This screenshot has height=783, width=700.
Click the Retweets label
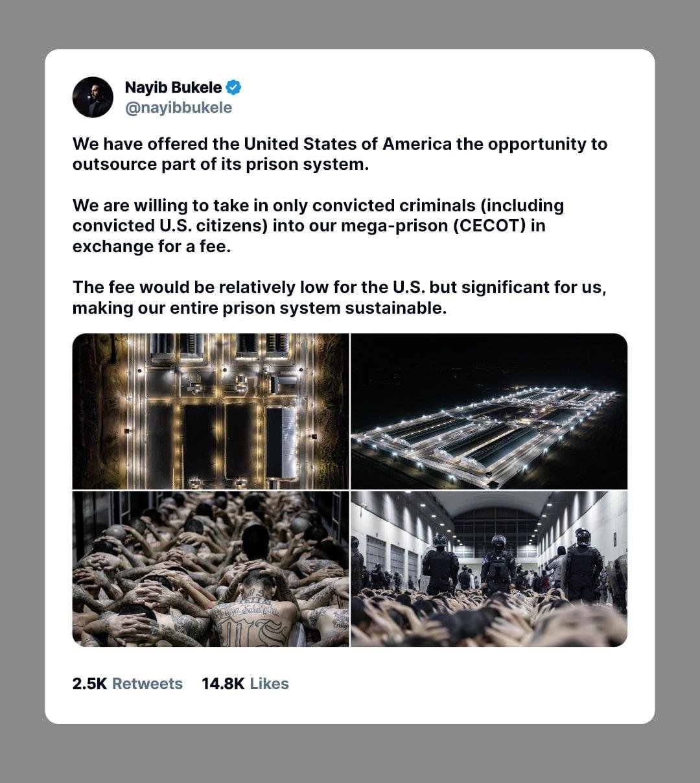click(x=147, y=684)
